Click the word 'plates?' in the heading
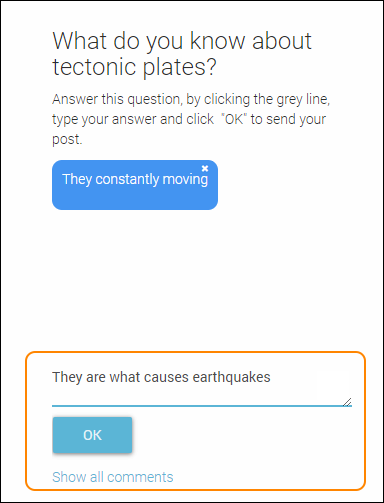The width and height of the screenshot is (384, 503). click(180, 67)
